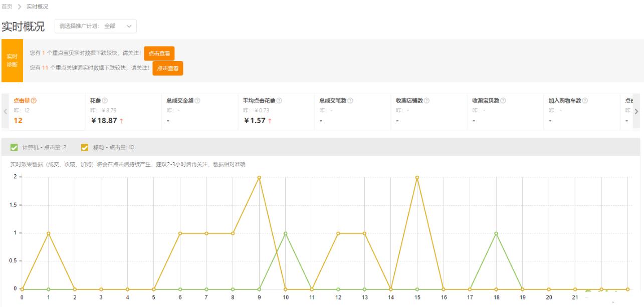
Task: Click computer data point at hour 10
Action: click(286, 233)
